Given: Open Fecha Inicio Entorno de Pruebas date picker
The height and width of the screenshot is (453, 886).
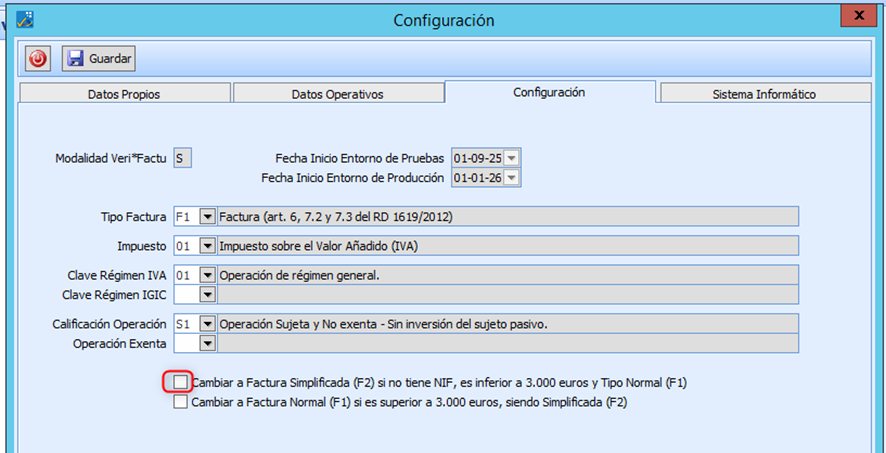Looking at the screenshot, I should point(512,158).
